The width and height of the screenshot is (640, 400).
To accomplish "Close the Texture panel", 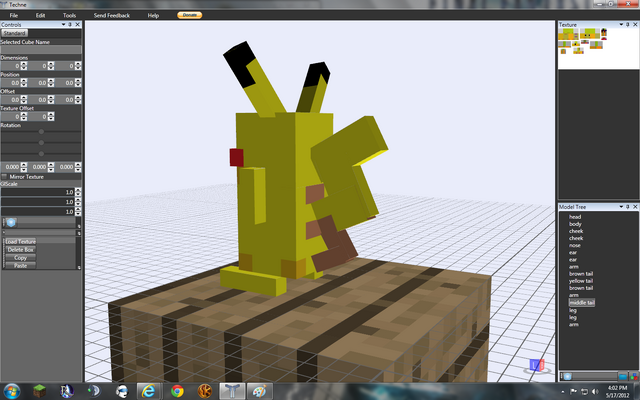I will (635, 24).
